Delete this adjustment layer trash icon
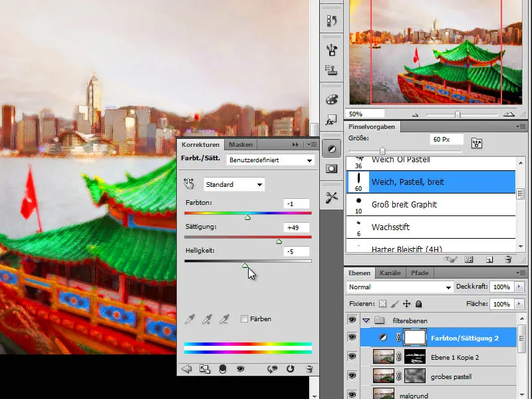Viewport: 532px width, 399px height. (x=309, y=369)
